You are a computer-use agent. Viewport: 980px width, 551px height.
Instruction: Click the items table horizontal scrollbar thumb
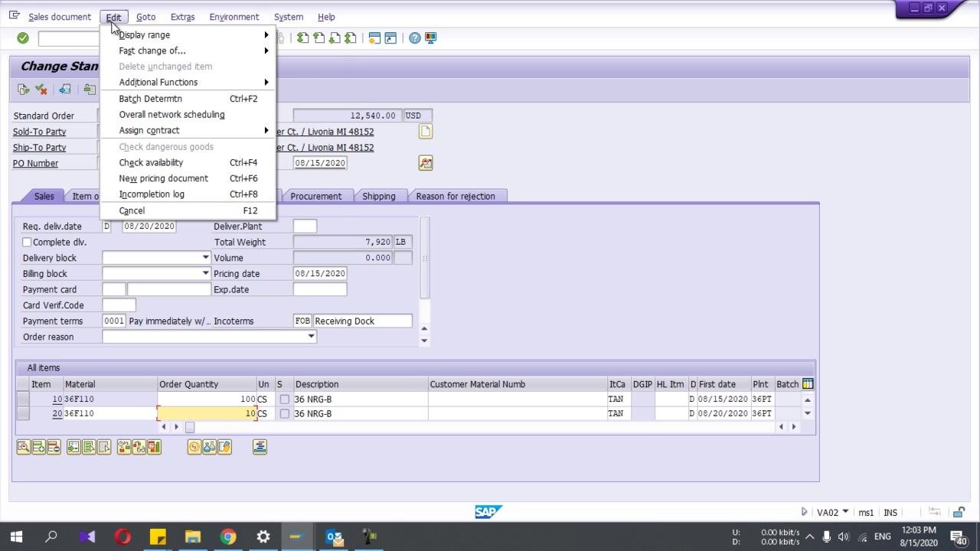(190, 427)
